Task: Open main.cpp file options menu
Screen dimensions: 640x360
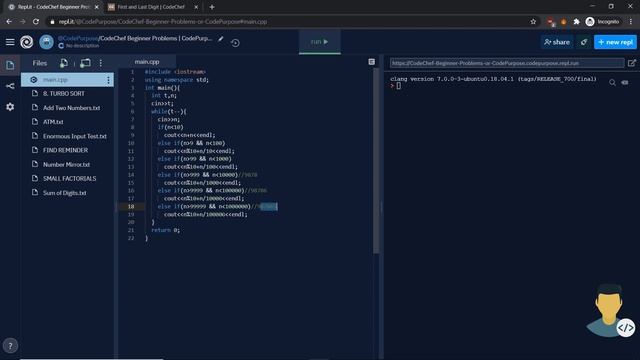Action: [108, 80]
